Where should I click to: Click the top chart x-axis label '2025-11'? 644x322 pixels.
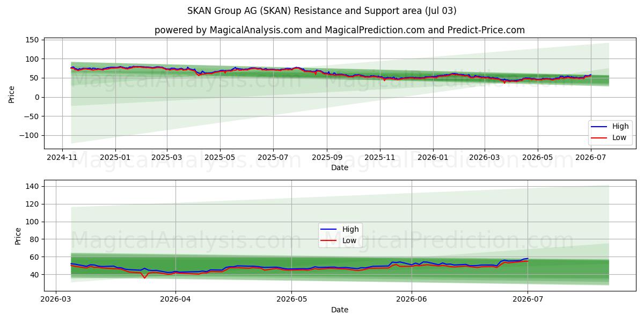[379, 158]
